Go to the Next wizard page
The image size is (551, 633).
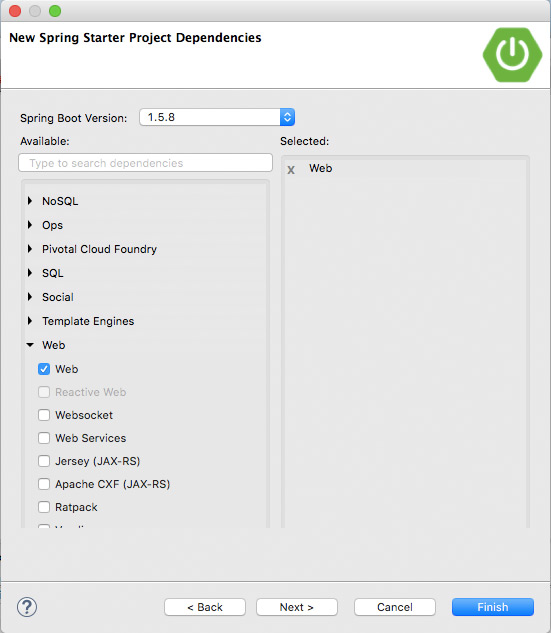pos(297,607)
